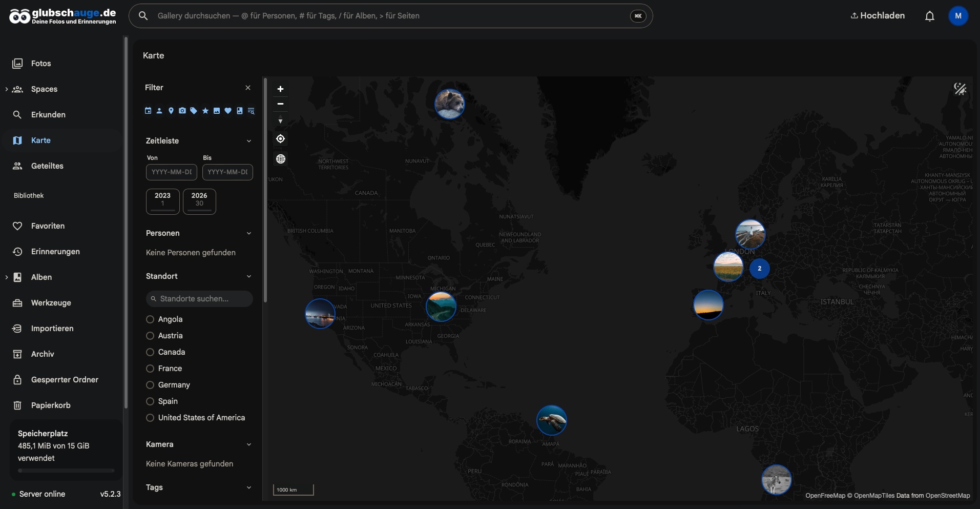Select Spain location radio button
980x509 pixels.
[150, 401]
